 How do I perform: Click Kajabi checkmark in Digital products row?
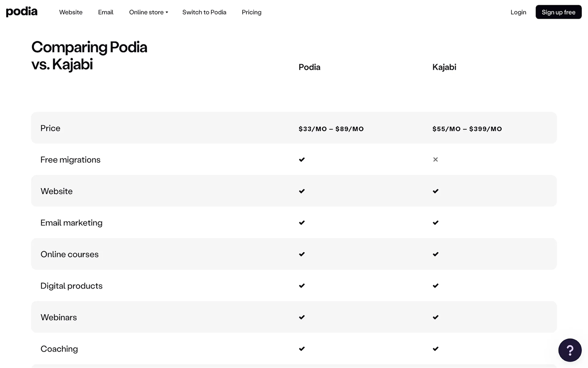click(x=436, y=286)
